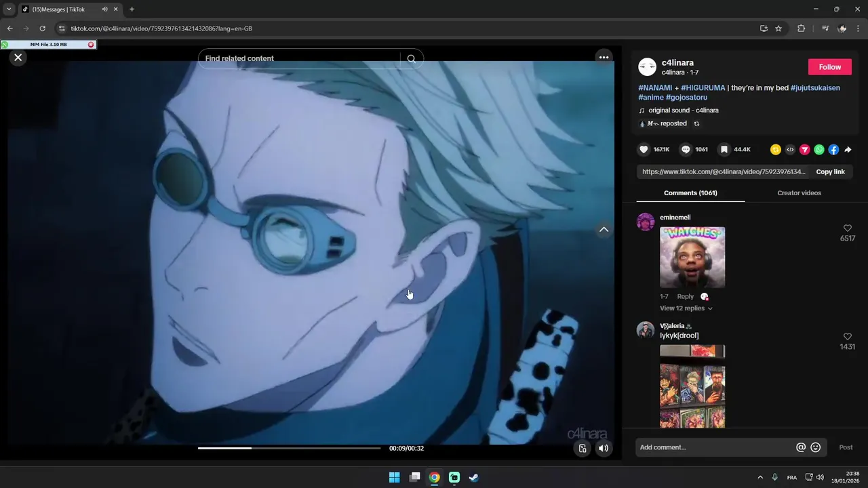Close the MP4 File 3.10 MB badge
868x488 pixels.
(91, 45)
